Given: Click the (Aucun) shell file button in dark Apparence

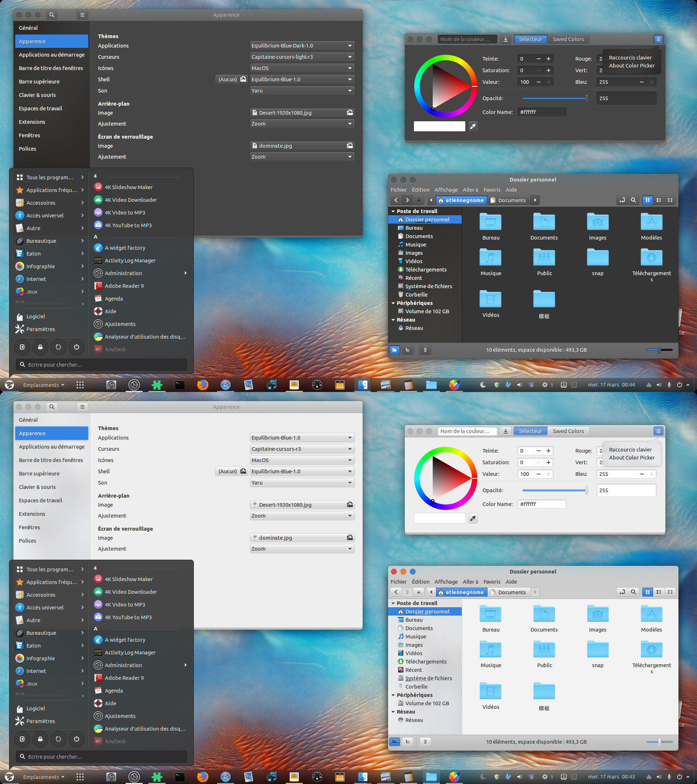Looking at the screenshot, I should pyautogui.click(x=232, y=79).
